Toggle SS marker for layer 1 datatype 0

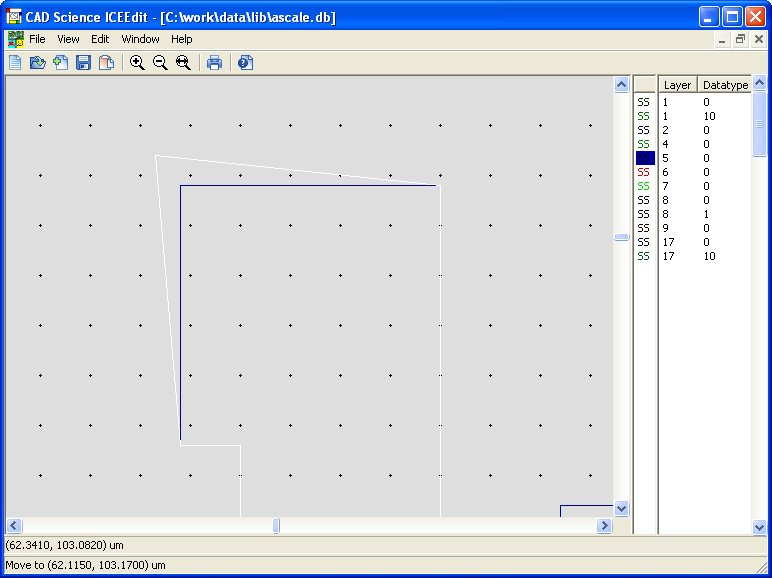click(643, 102)
